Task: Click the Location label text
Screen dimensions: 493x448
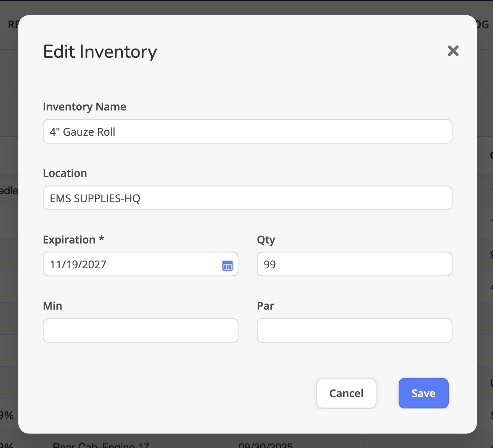Action: [x=65, y=173]
